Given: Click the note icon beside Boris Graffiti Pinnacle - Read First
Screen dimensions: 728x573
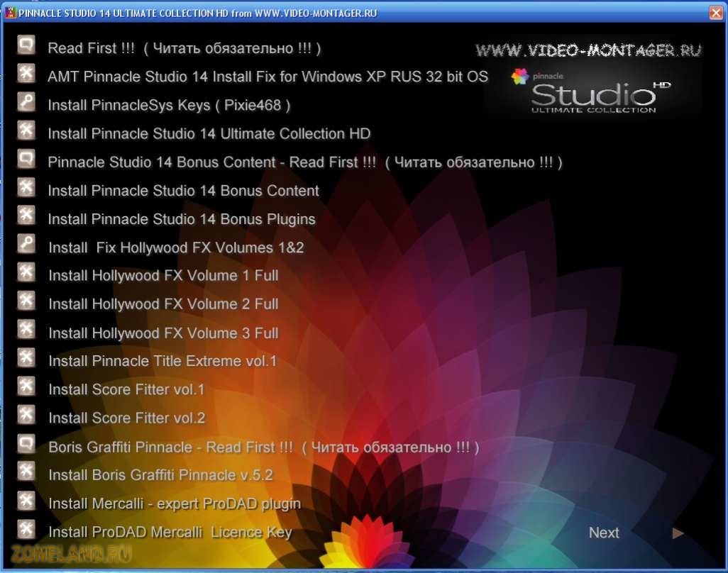Looking at the screenshot, I should [x=26, y=444].
